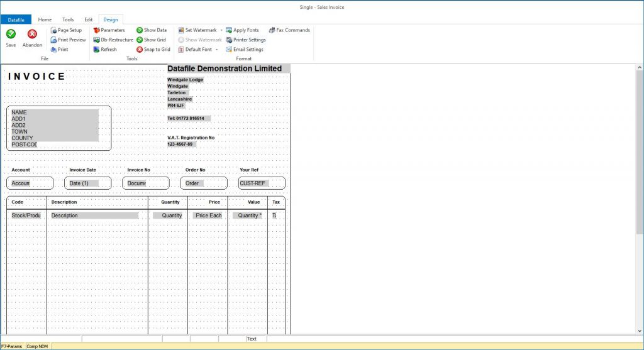This screenshot has width=644, height=350.
Task: Click the green Save icon
Action: [x=11, y=34]
